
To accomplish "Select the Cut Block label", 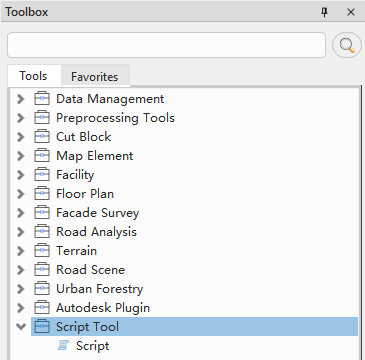I will pos(84,137).
